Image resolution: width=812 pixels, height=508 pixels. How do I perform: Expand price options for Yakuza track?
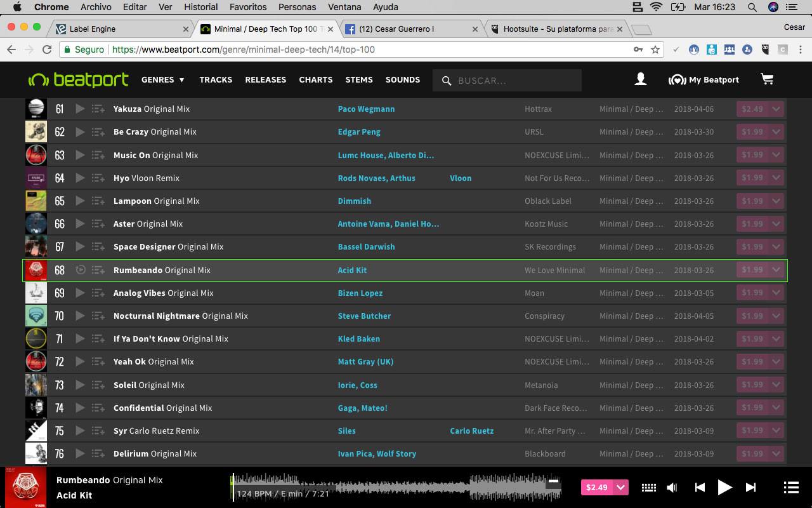point(776,109)
